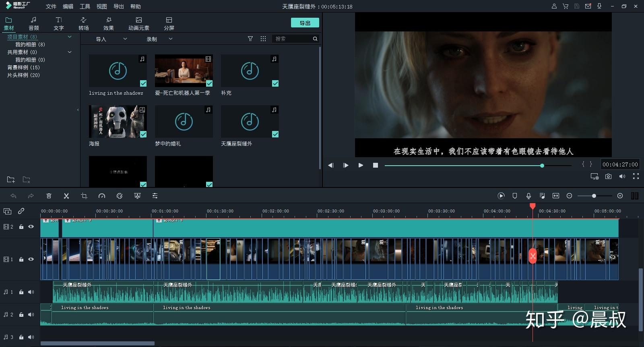The height and width of the screenshot is (347, 644).
Task: Toggle visibility eye for video track 2
Action: 31,227
